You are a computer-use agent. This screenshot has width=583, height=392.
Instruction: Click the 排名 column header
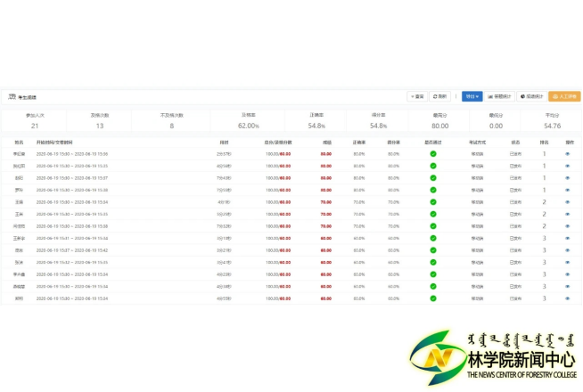[544, 142]
